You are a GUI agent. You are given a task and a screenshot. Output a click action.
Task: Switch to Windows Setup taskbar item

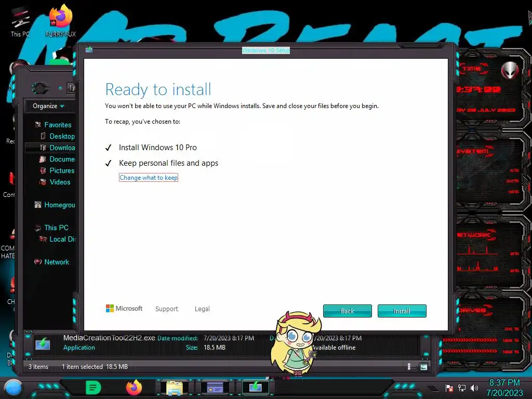pyautogui.click(x=256, y=387)
